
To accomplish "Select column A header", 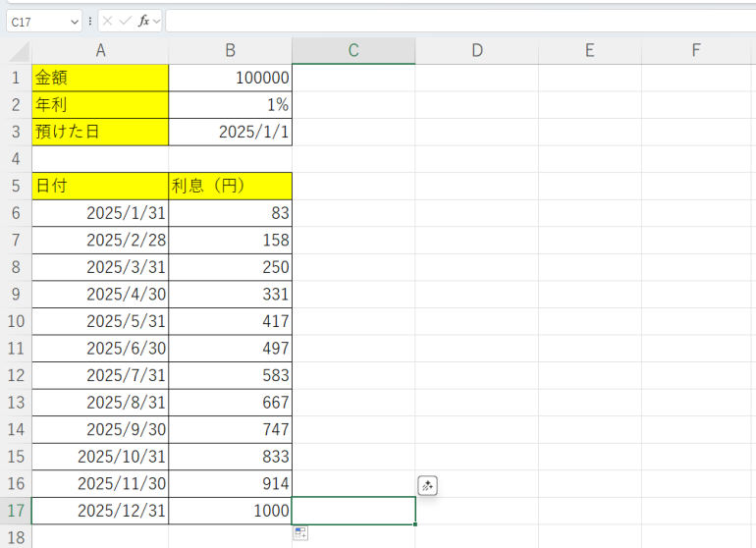I will point(100,51).
